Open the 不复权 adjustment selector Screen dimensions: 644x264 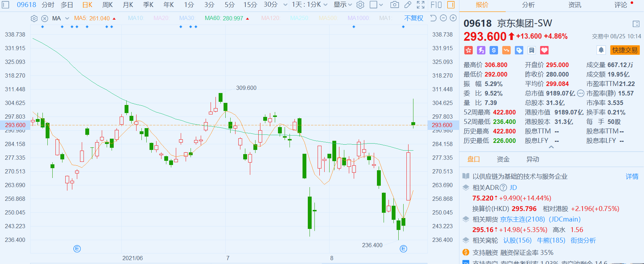(414, 18)
